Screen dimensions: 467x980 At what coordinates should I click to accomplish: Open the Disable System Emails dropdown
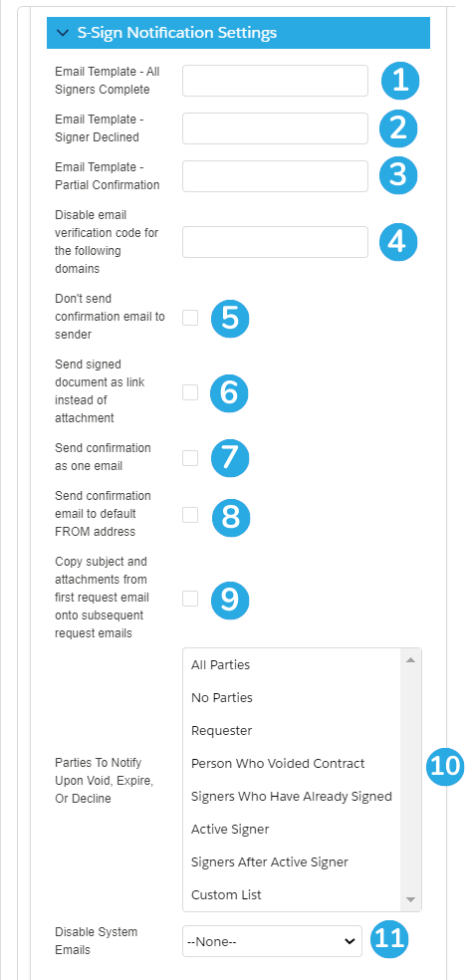coord(272,941)
